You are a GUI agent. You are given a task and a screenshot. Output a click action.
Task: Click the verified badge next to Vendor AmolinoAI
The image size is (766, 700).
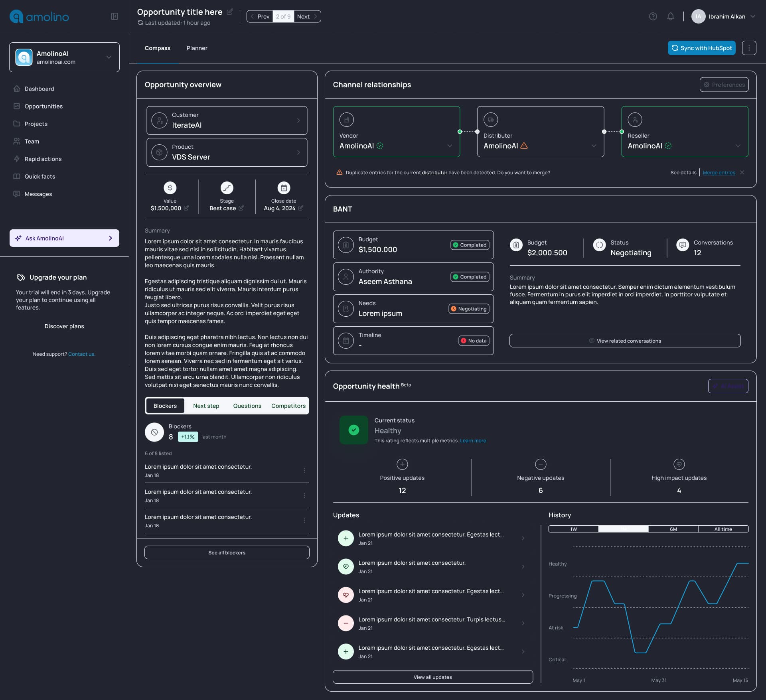pos(380,146)
